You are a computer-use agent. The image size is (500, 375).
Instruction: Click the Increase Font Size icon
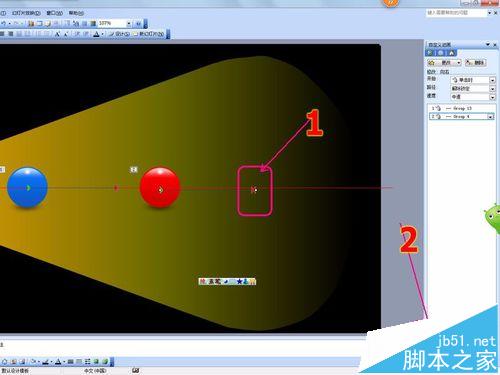tap(58, 34)
